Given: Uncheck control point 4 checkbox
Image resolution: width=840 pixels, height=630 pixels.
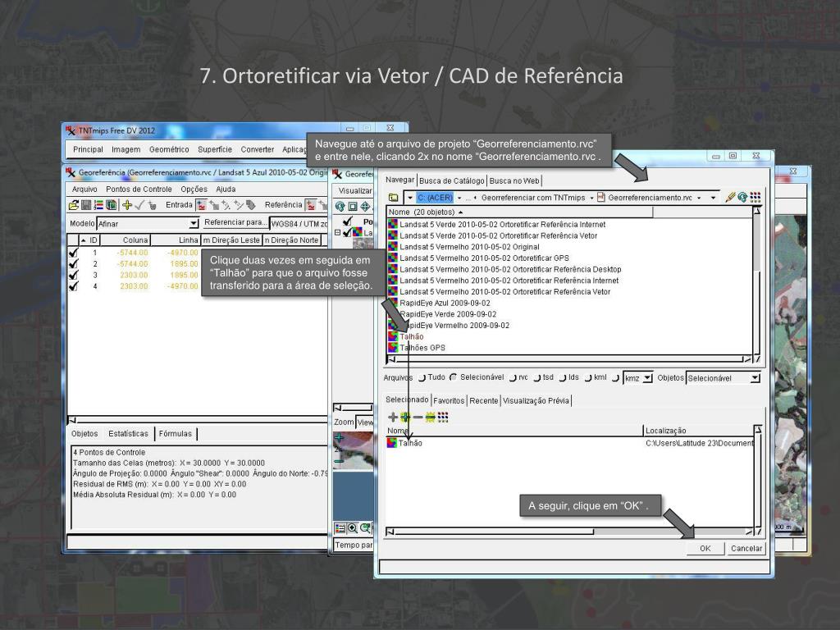Looking at the screenshot, I should point(73,286).
